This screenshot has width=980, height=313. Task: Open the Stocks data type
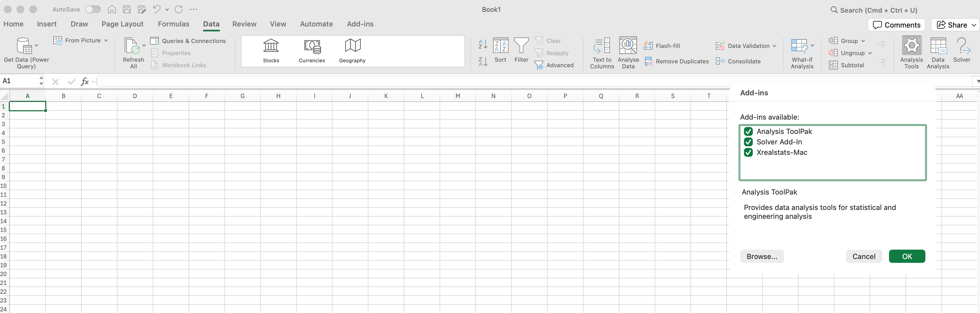271,51
